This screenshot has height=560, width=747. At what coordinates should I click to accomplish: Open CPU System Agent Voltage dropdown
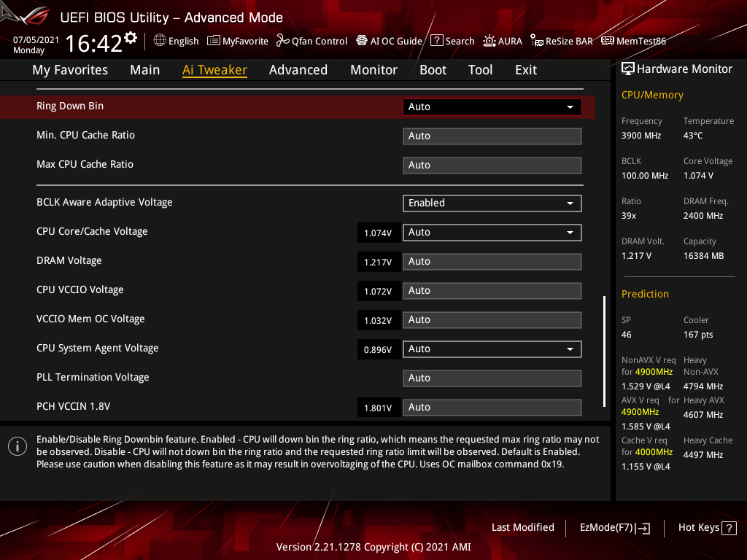click(492, 349)
